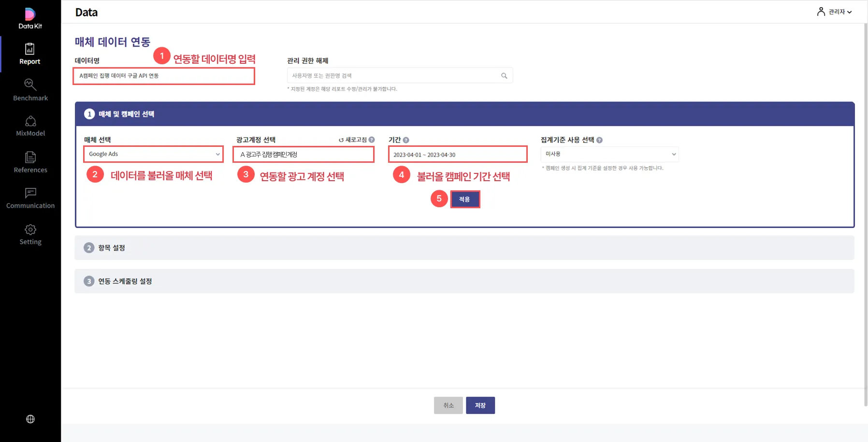Screen dimensions: 868x442
Task: Click the 새로고침 refresh icon
Action: 341,140
